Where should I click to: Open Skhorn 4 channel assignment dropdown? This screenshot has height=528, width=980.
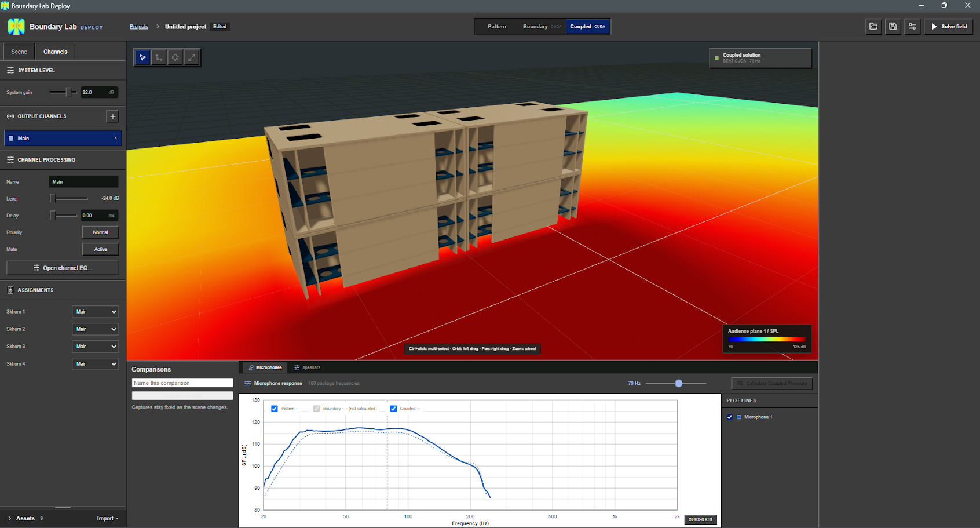[96, 364]
